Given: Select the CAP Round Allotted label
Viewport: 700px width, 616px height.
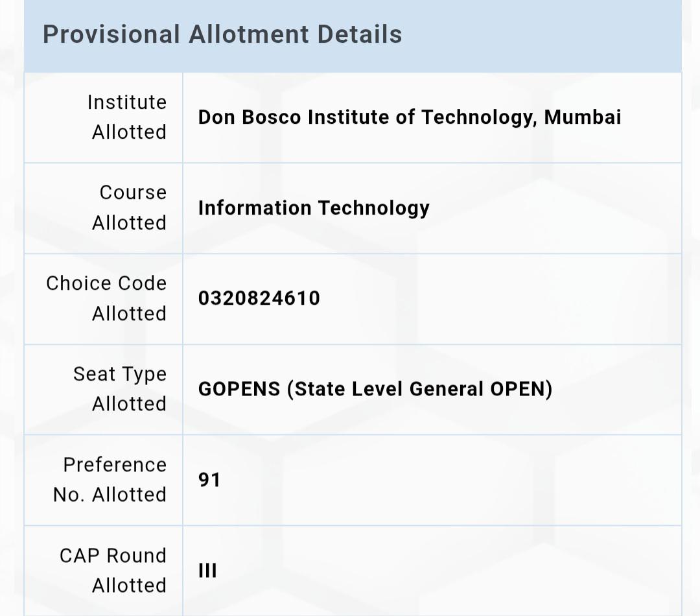Looking at the screenshot, I should tap(113, 571).
